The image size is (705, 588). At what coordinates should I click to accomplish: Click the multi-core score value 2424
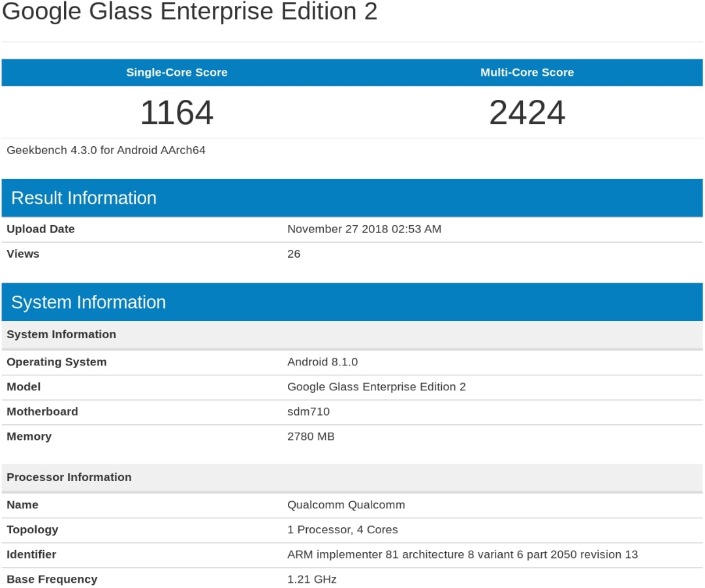pos(527,112)
